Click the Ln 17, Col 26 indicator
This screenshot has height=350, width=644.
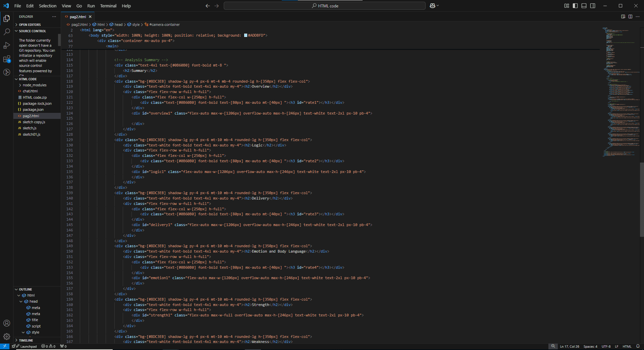pyautogui.click(x=570, y=346)
